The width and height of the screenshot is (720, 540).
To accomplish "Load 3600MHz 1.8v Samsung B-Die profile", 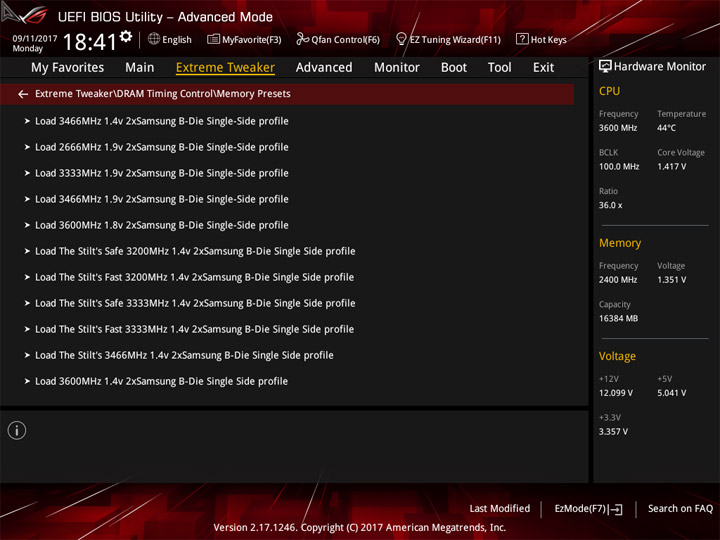I will pyautogui.click(x=162, y=225).
